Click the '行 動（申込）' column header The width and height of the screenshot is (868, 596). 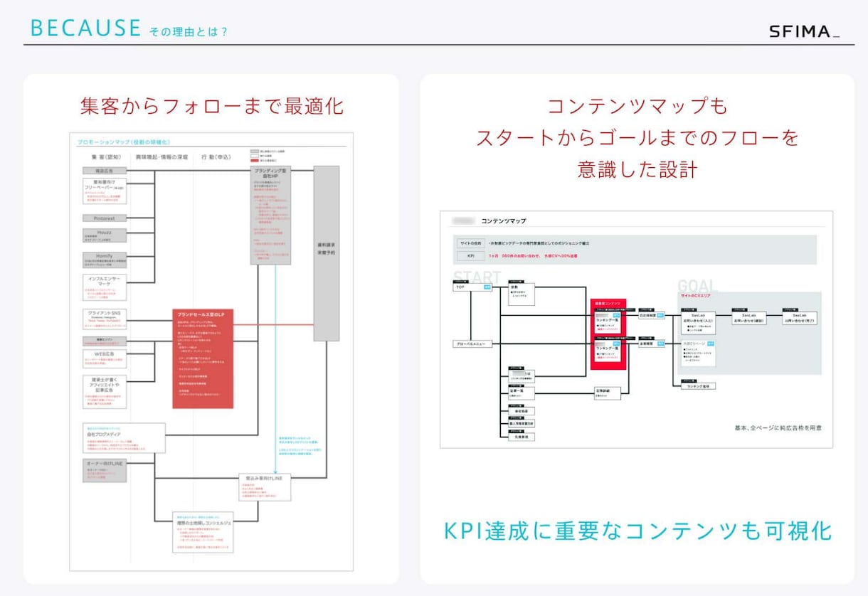[x=216, y=157]
